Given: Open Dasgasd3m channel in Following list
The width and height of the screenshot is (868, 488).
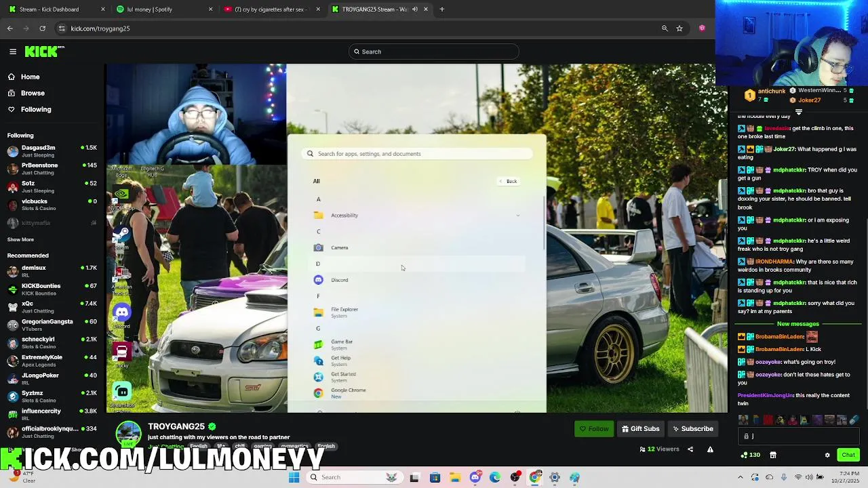Looking at the screenshot, I should pos(52,150).
